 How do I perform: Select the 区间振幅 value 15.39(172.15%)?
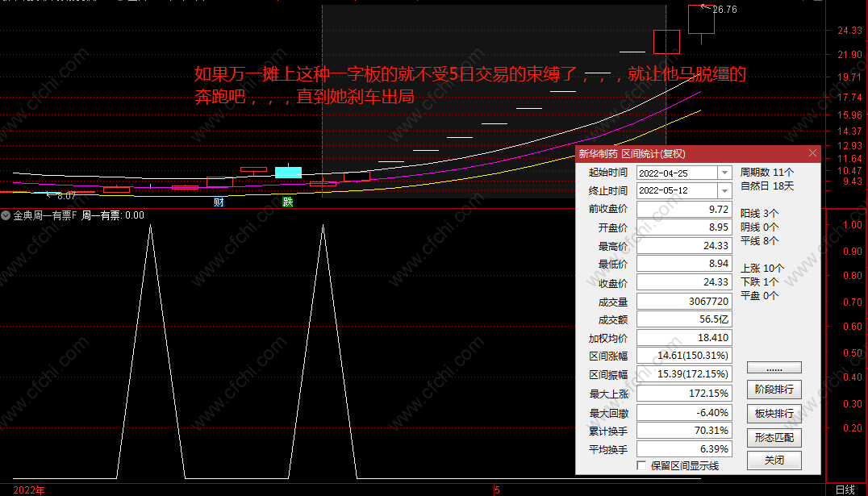pos(684,373)
